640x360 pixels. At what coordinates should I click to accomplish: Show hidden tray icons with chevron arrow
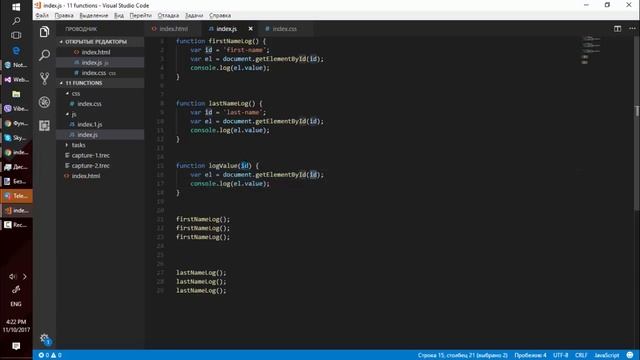point(24,277)
